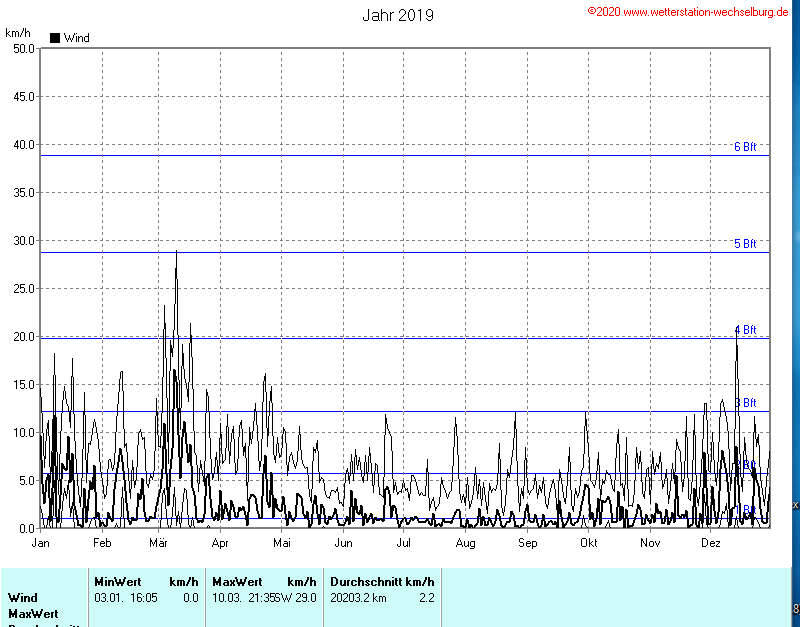Pick the Sep month label
Screen dimensions: 800x627
(528, 543)
